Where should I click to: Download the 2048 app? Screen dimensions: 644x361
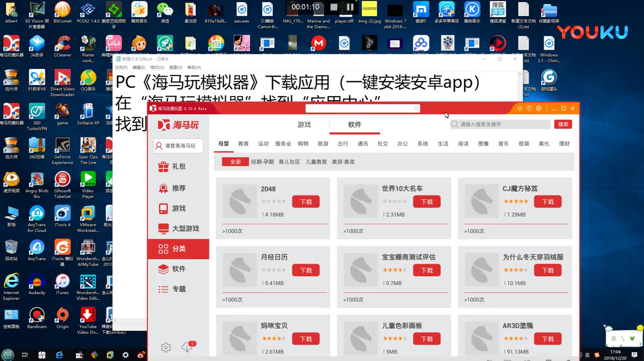coord(305,202)
